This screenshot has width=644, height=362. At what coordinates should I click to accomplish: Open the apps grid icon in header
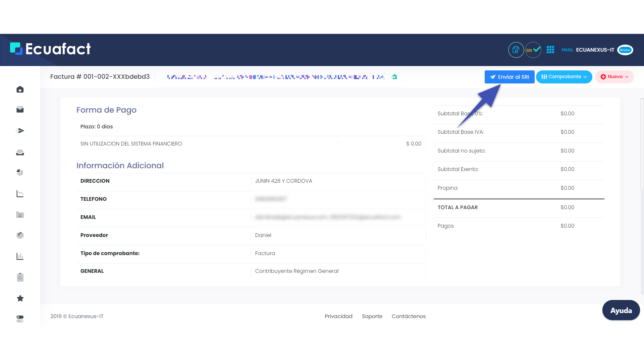coord(550,50)
